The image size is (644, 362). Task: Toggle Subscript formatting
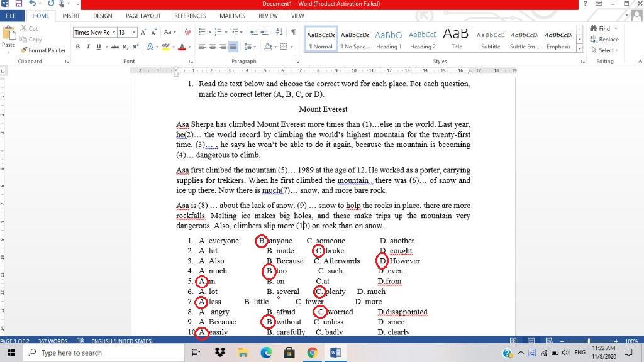click(x=125, y=47)
